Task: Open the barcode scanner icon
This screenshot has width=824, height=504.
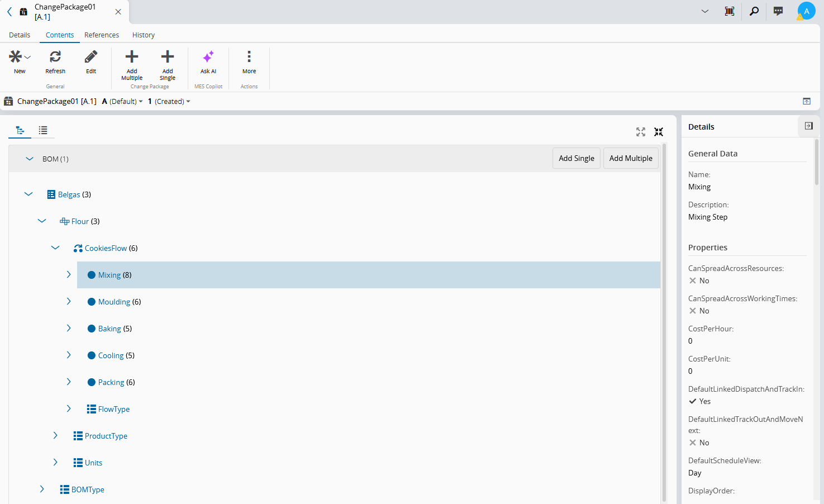Action: (730, 11)
